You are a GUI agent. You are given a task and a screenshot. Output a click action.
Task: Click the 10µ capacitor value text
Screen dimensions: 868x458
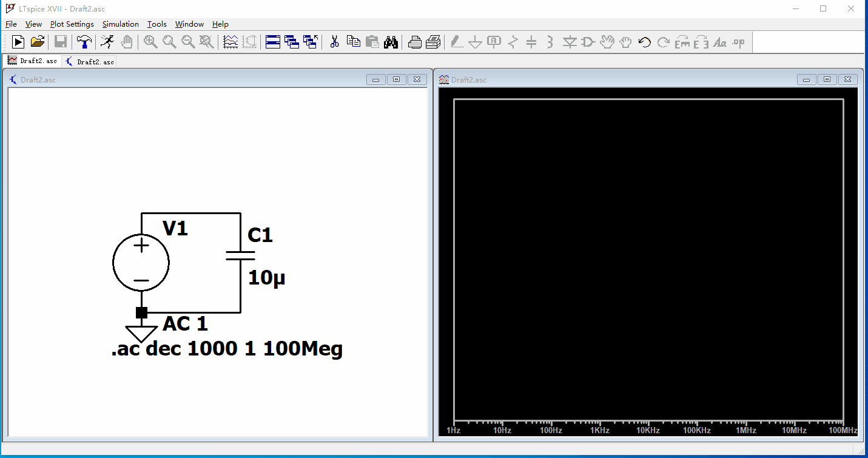coord(266,278)
